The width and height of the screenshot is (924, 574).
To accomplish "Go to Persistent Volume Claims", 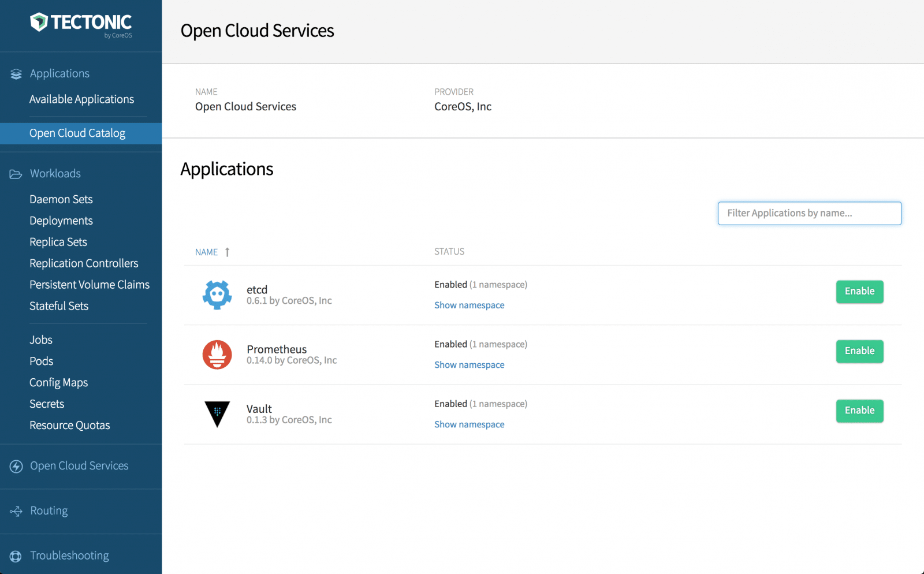I will (x=90, y=285).
